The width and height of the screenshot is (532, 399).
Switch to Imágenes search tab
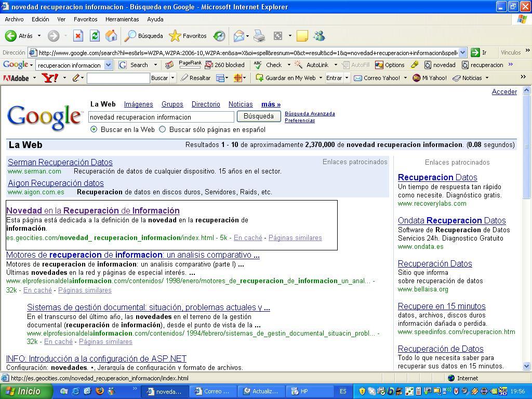pos(138,104)
